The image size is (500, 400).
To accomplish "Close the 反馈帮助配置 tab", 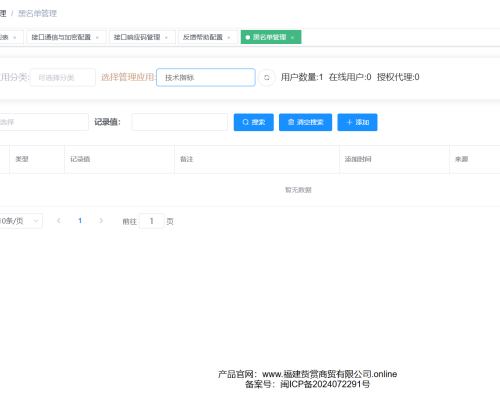I will (229, 38).
